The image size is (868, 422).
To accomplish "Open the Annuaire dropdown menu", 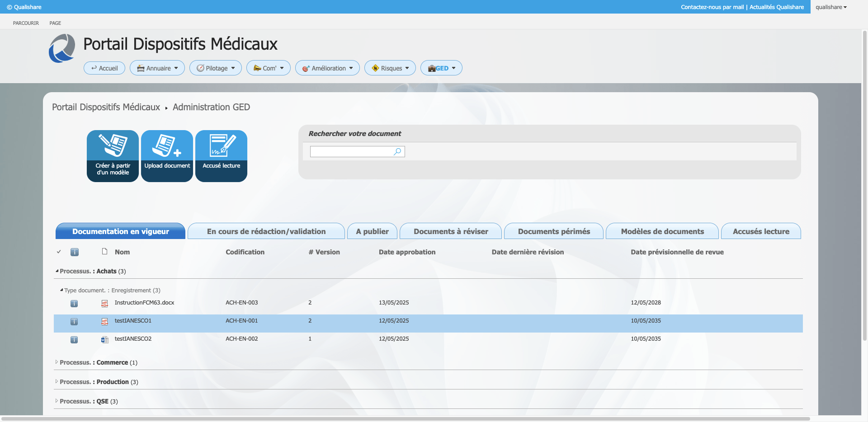I will point(157,68).
